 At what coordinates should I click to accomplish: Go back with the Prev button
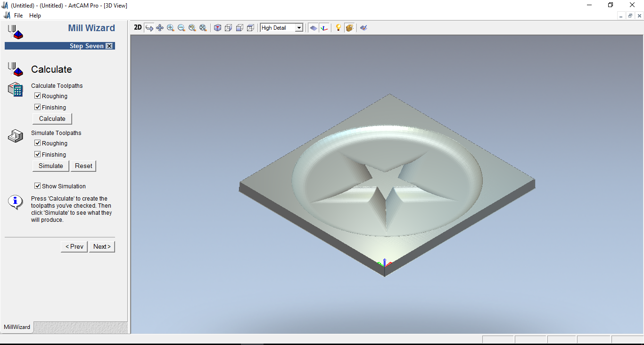74,246
